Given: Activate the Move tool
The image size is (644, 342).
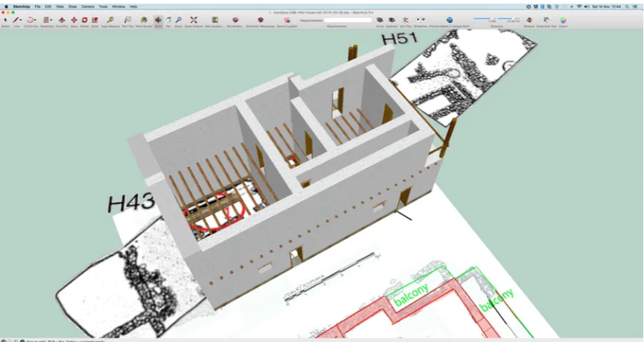Looking at the screenshot, I should tap(74, 20).
